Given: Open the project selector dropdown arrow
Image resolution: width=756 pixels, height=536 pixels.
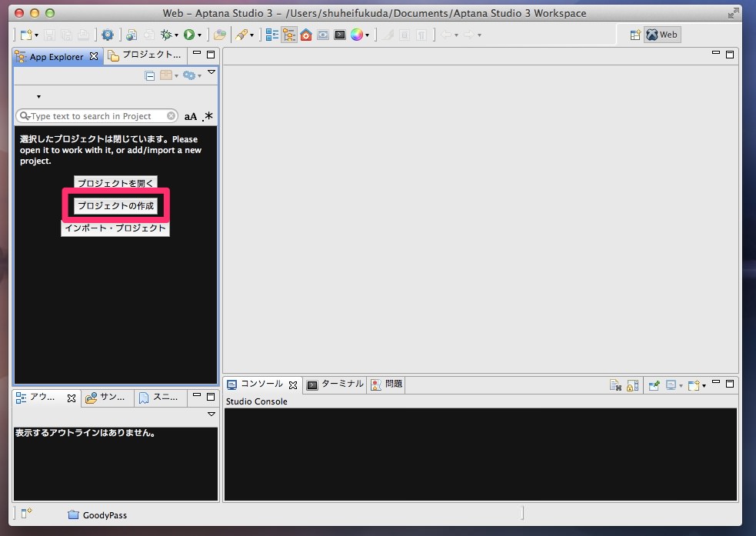Looking at the screenshot, I should tap(38, 97).
